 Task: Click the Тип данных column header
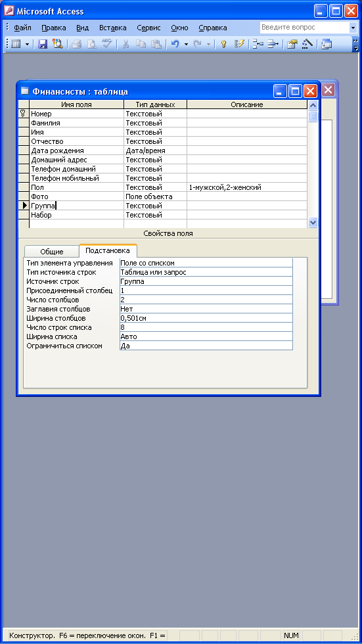[155, 104]
